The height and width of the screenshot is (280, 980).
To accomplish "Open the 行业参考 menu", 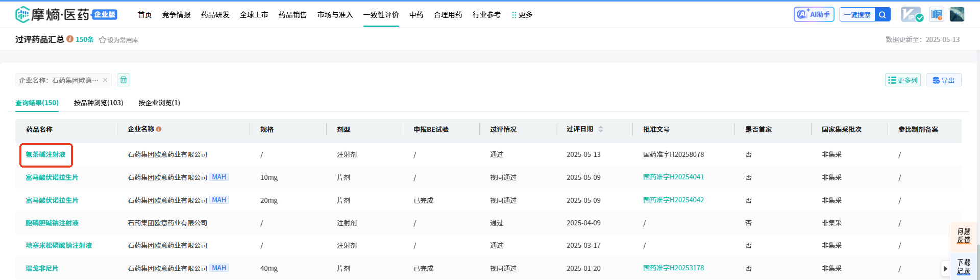I will pyautogui.click(x=487, y=15).
